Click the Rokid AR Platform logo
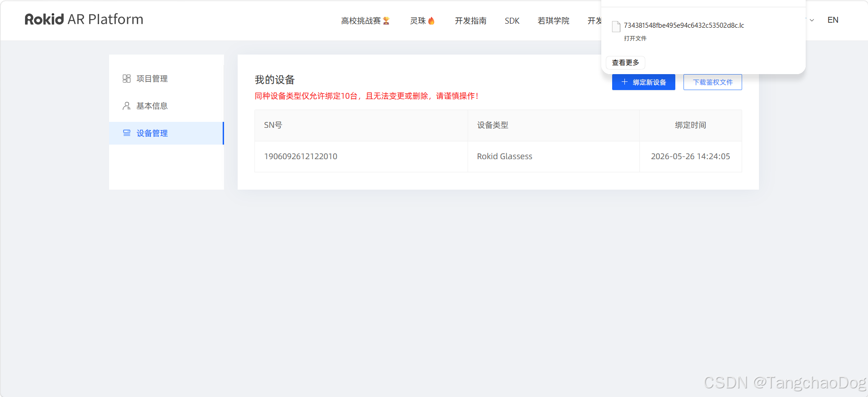868x397 pixels. (x=84, y=20)
